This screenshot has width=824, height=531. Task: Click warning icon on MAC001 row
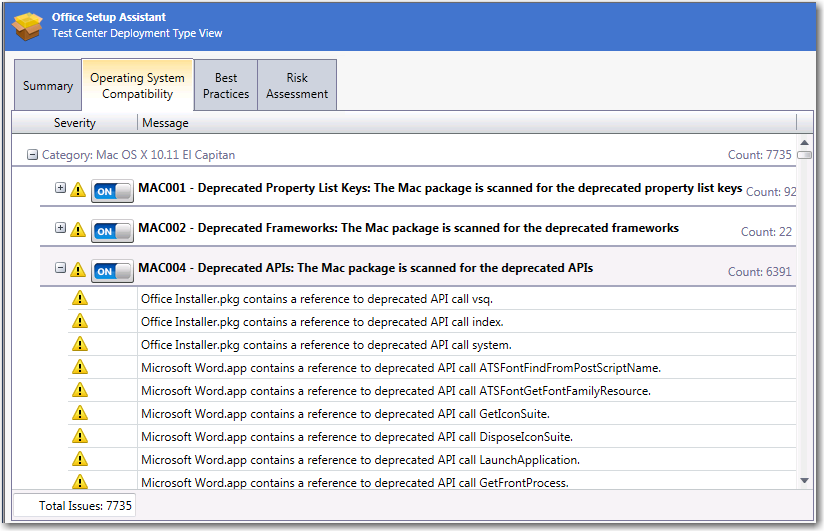click(78, 189)
